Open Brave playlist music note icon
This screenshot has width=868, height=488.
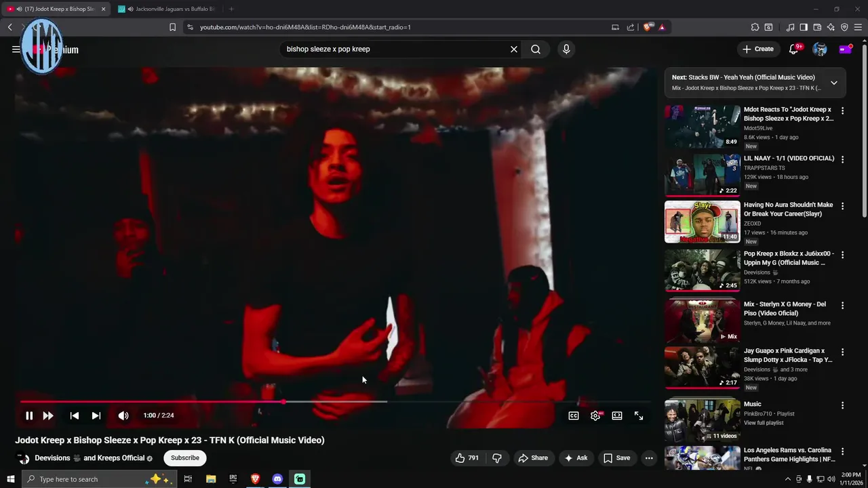coord(790,27)
